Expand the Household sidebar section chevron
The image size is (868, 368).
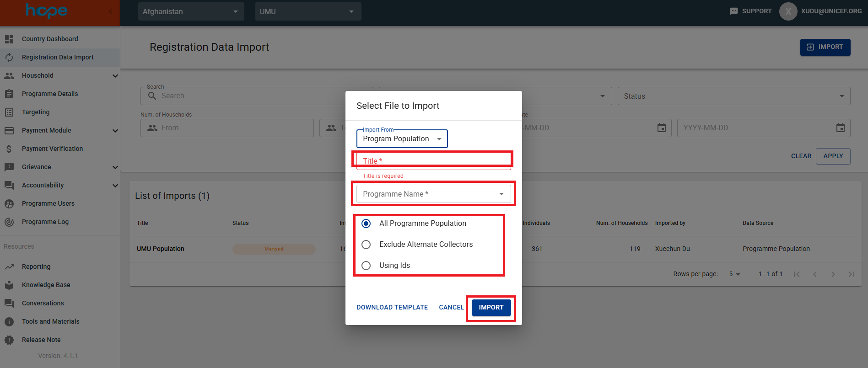click(115, 76)
